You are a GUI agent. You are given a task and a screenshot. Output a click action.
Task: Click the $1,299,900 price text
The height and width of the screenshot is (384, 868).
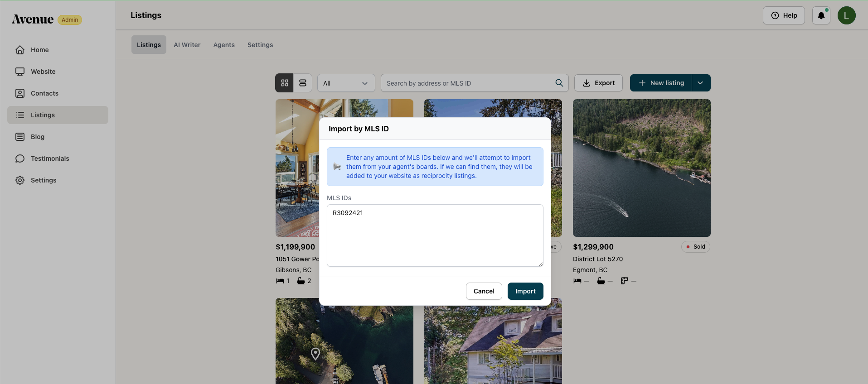tap(593, 247)
